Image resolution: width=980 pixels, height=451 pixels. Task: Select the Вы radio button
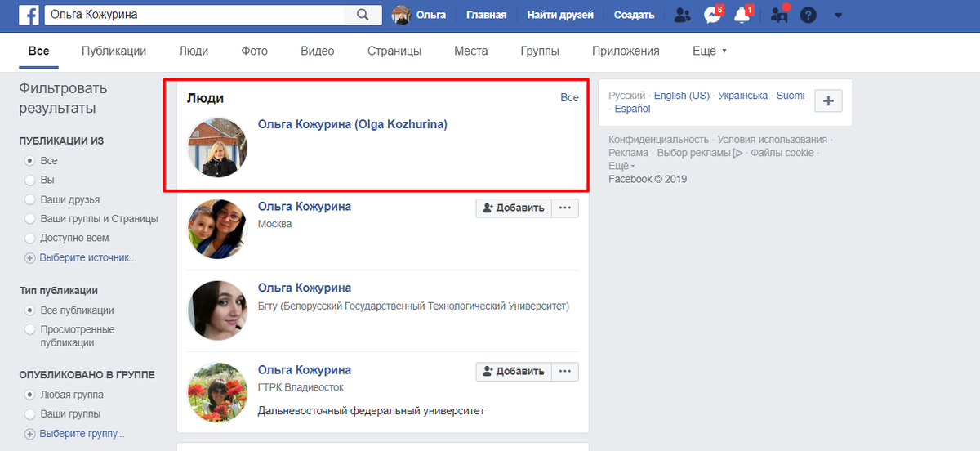(30, 180)
